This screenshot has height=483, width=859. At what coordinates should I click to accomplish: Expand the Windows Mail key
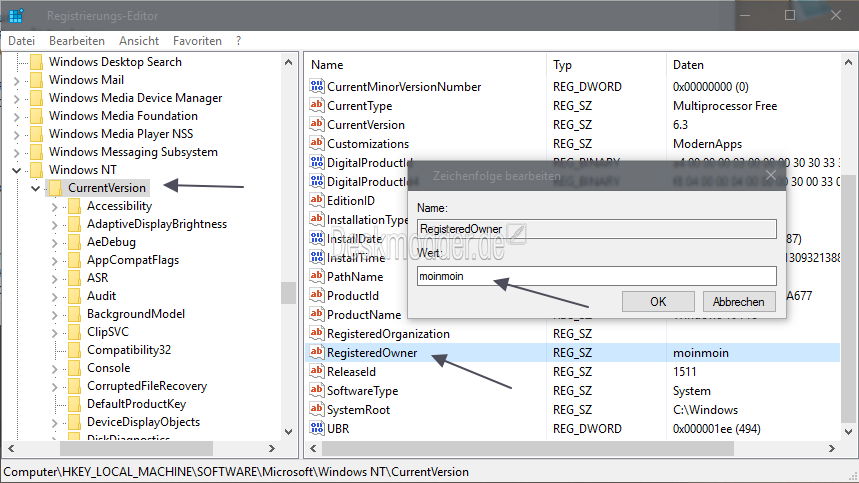tap(16, 81)
